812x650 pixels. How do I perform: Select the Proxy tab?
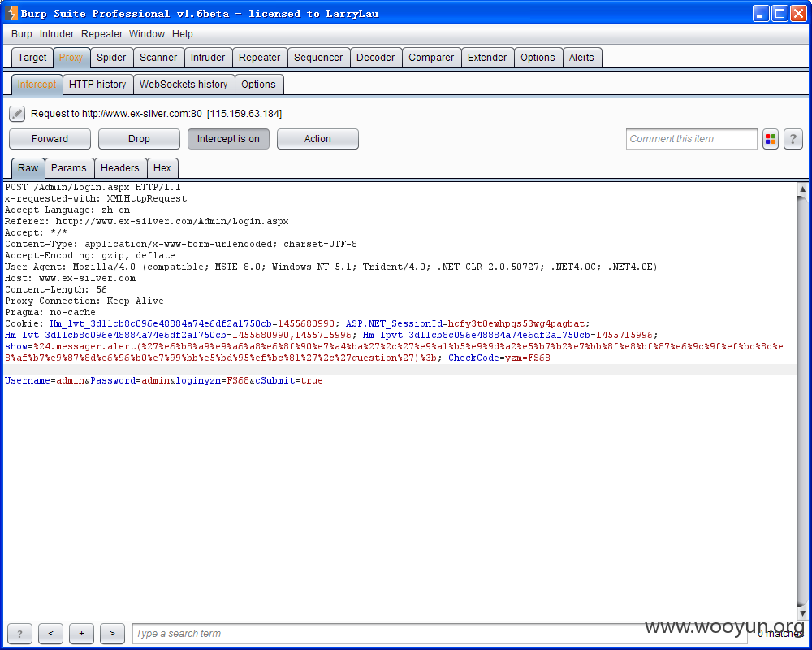71,58
